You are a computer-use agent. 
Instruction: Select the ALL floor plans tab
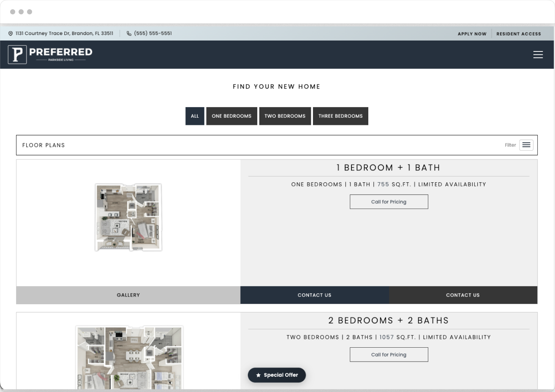click(x=195, y=116)
